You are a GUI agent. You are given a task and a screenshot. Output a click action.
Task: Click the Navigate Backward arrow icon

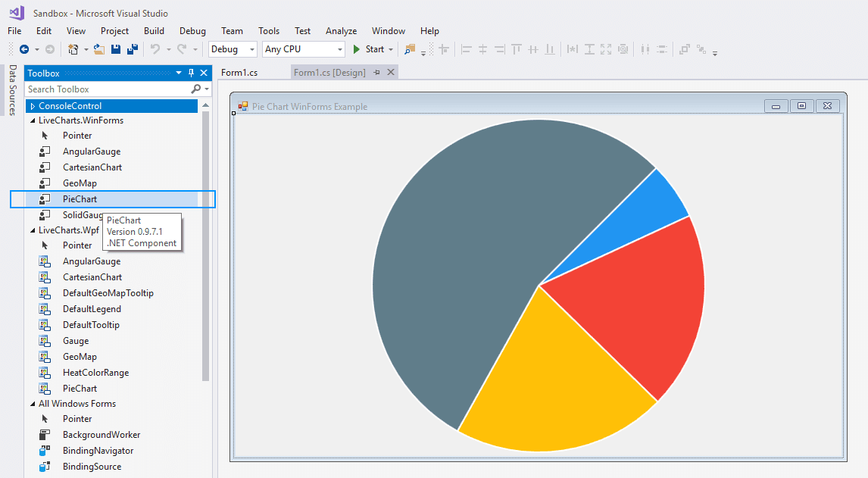click(x=24, y=49)
